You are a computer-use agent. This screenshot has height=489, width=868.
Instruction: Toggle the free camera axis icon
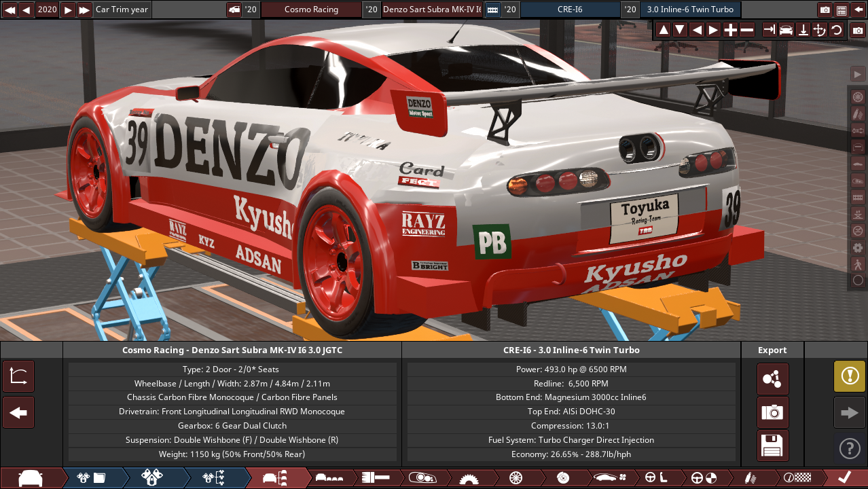[820, 30]
